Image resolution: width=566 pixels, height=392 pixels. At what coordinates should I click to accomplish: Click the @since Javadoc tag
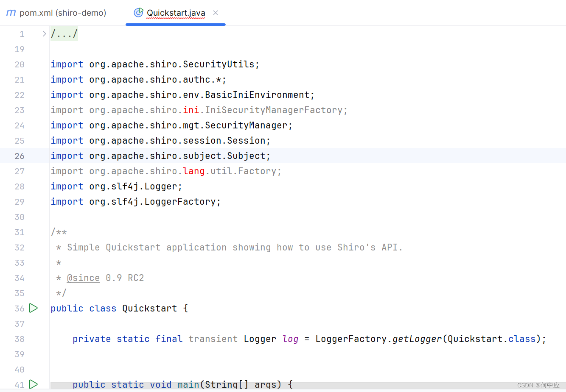pos(83,278)
